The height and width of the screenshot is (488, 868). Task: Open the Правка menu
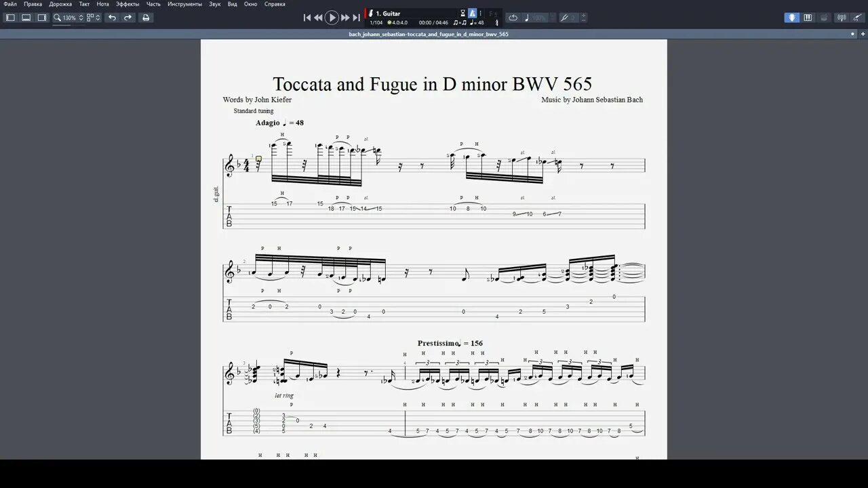[x=33, y=4]
